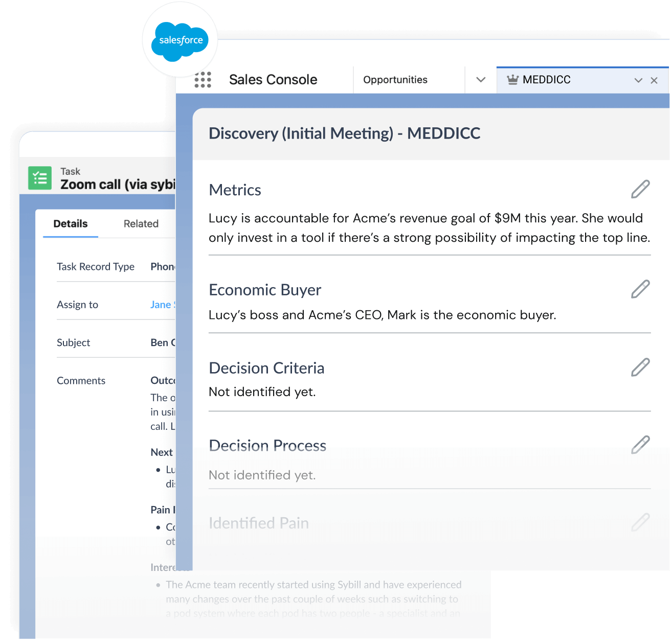
Task: Click pencil icon beside Decision Criteria
Action: coord(640,368)
